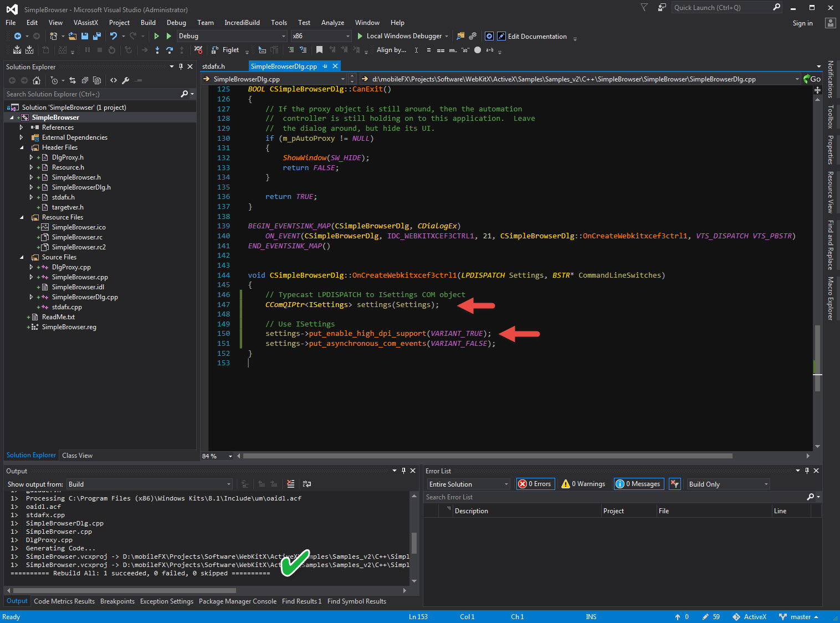
Task: Toggle auto hide pin of Output panel
Action: (x=403, y=471)
